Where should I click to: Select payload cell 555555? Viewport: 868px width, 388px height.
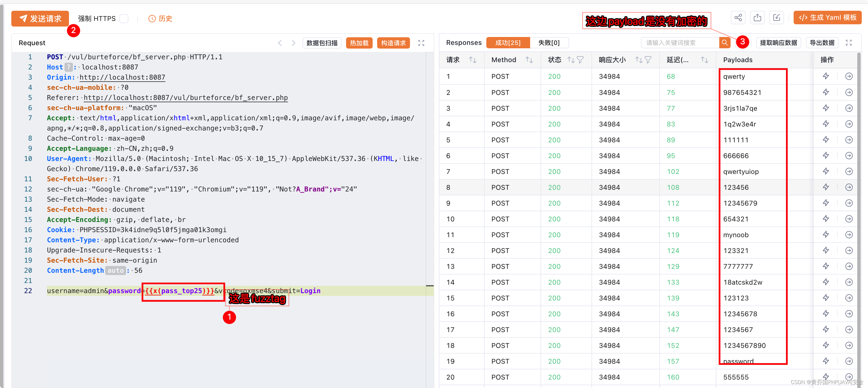click(736, 377)
